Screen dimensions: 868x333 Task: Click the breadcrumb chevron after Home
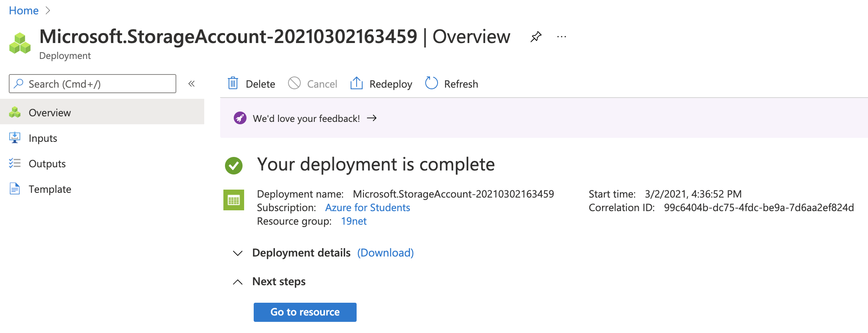[48, 10]
